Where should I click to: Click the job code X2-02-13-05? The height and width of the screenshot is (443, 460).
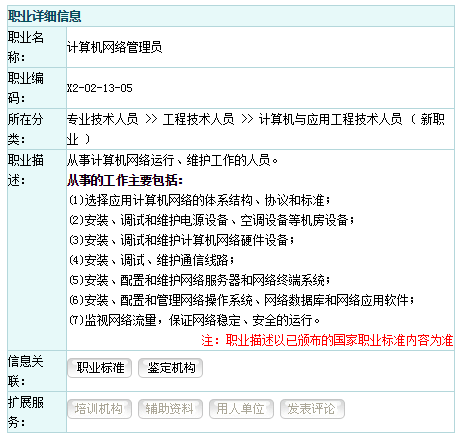[100, 88]
